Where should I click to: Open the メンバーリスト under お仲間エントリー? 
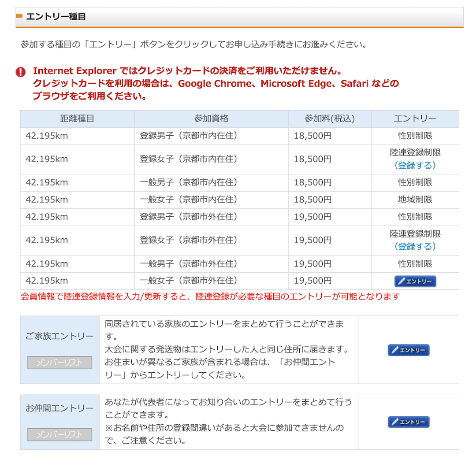pyautogui.click(x=60, y=434)
